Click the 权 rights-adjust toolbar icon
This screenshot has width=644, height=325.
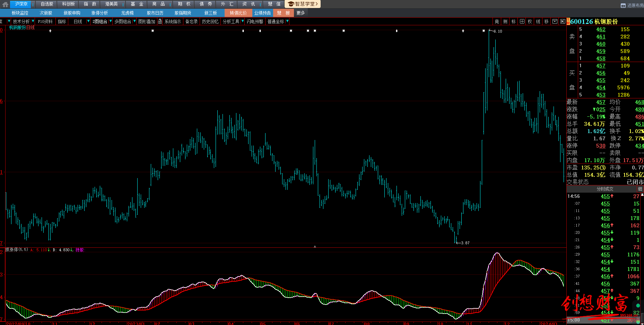[x=530, y=21]
